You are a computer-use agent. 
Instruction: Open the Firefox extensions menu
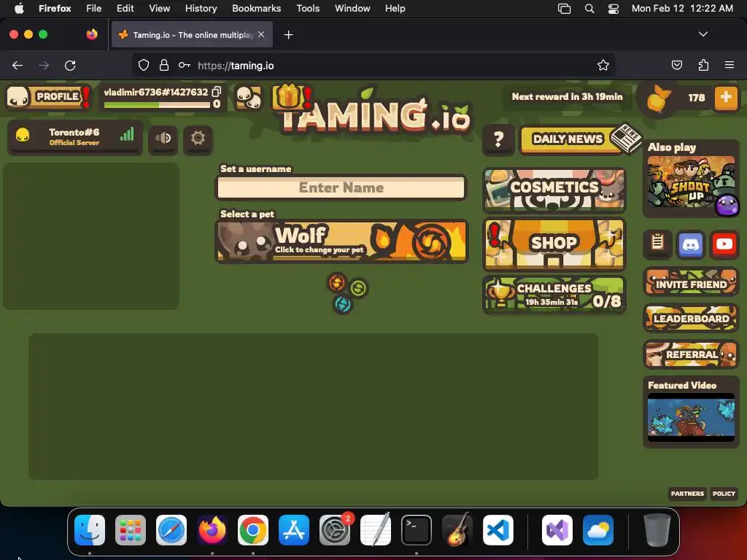(703, 65)
